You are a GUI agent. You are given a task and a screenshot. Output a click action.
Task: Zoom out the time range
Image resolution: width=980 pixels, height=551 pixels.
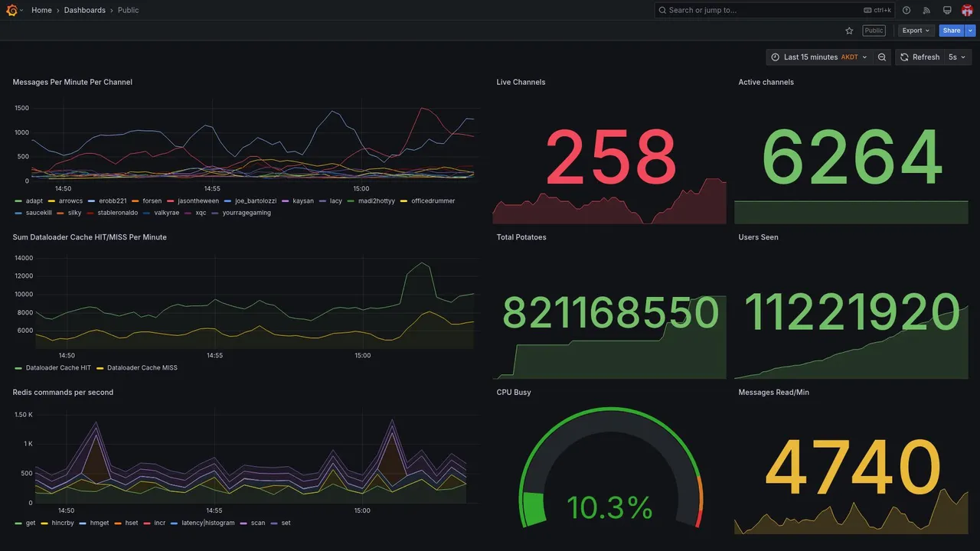882,57
